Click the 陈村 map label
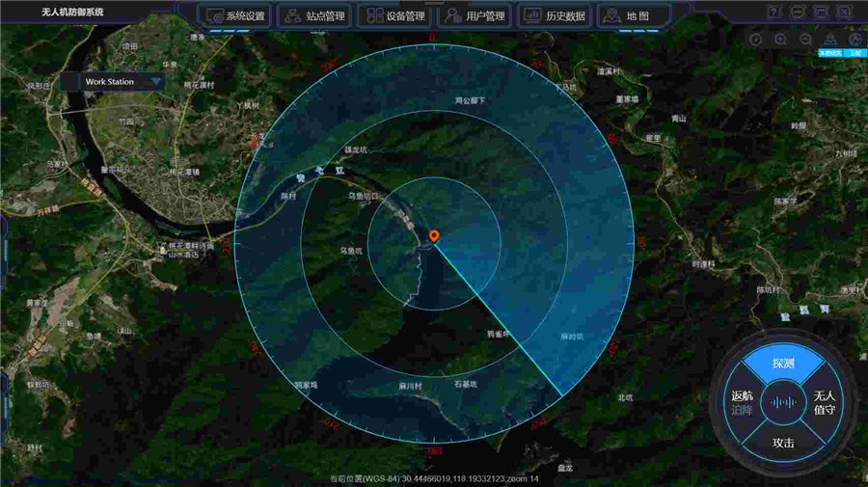The width and height of the screenshot is (868, 487). (x=288, y=196)
